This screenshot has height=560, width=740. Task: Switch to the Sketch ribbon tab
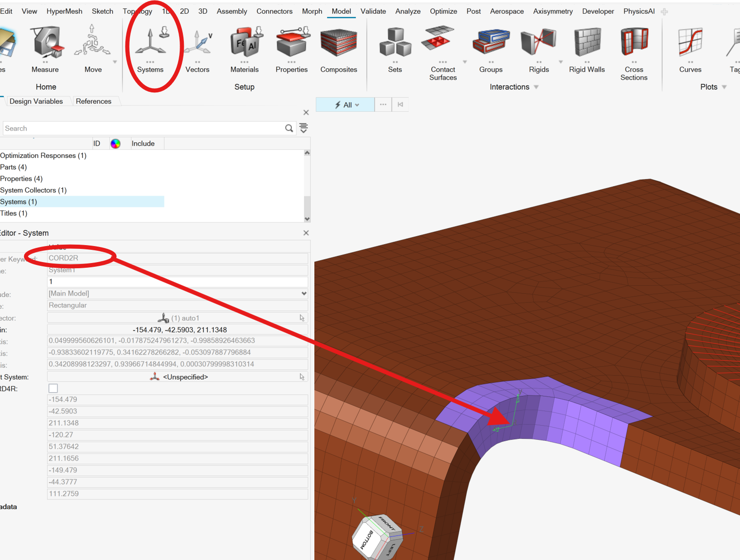(102, 11)
